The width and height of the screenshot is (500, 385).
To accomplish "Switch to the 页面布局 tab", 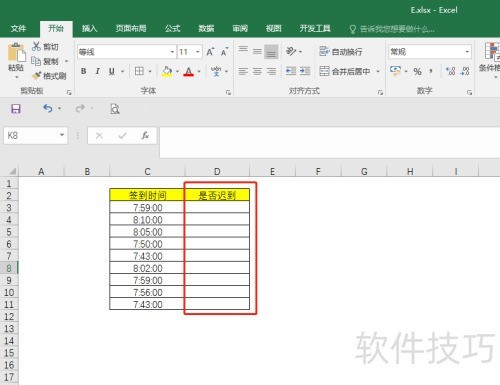I will 131,29.
